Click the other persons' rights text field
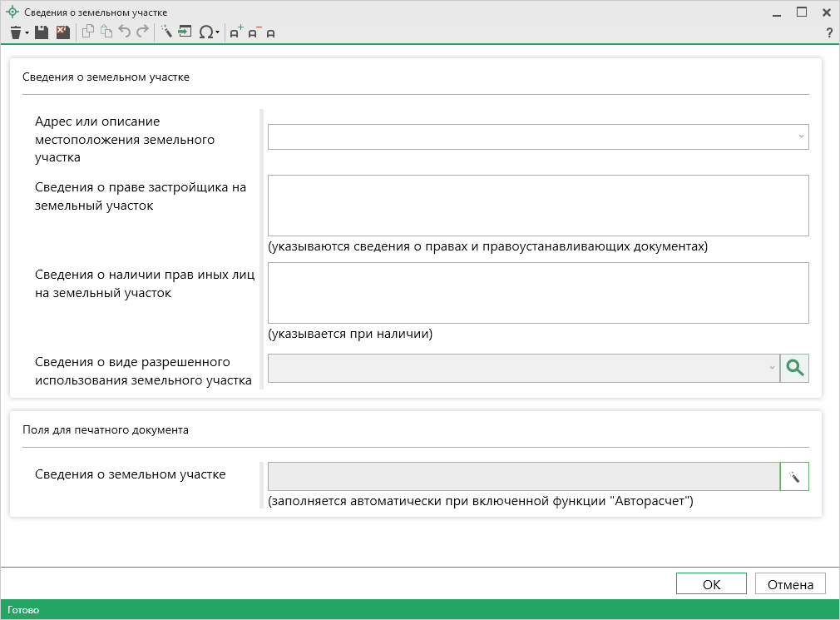The height and width of the screenshot is (620, 840). point(537,292)
